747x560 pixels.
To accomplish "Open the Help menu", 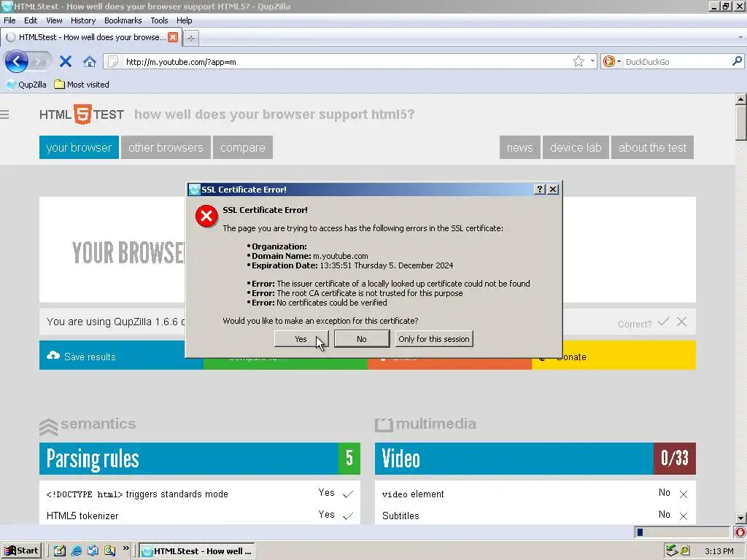I will 184,20.
